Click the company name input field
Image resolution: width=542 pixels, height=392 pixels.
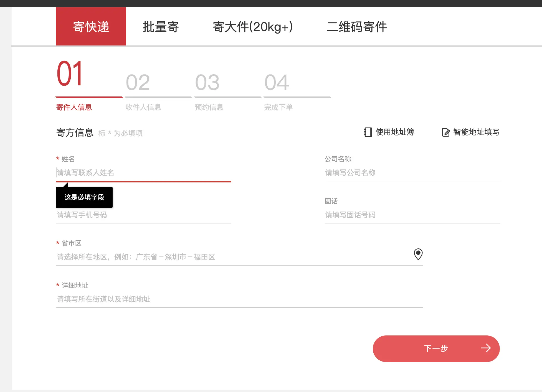(x=412, y=173)
